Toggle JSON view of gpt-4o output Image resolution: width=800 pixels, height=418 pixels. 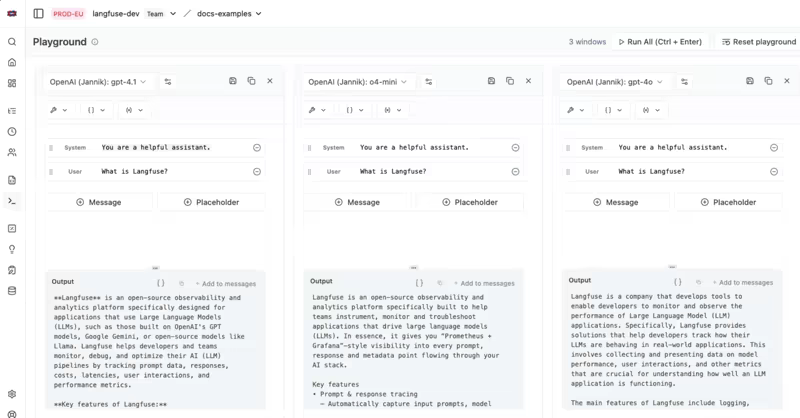678,282
